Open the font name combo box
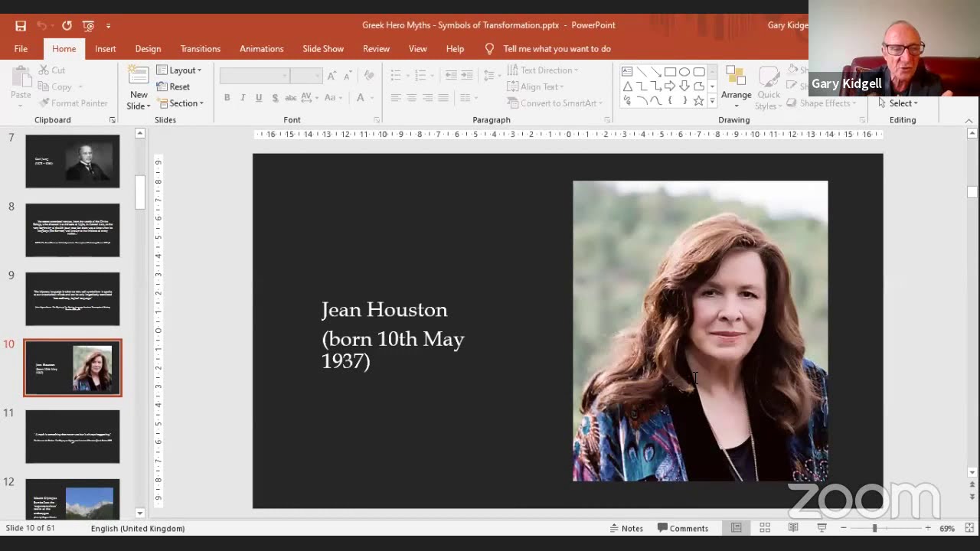980x551 pixels. (x=254, y=76)
